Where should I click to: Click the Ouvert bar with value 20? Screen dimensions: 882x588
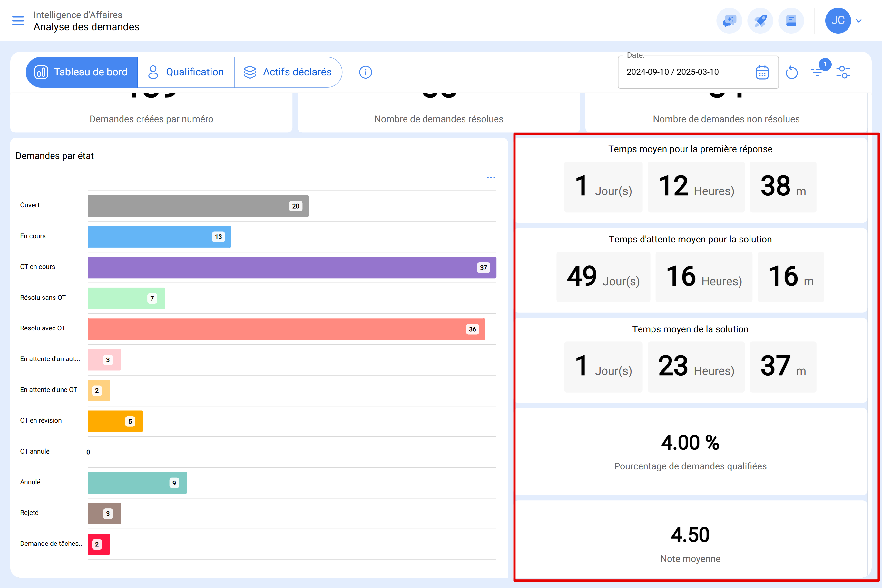[x=198, y=206]
